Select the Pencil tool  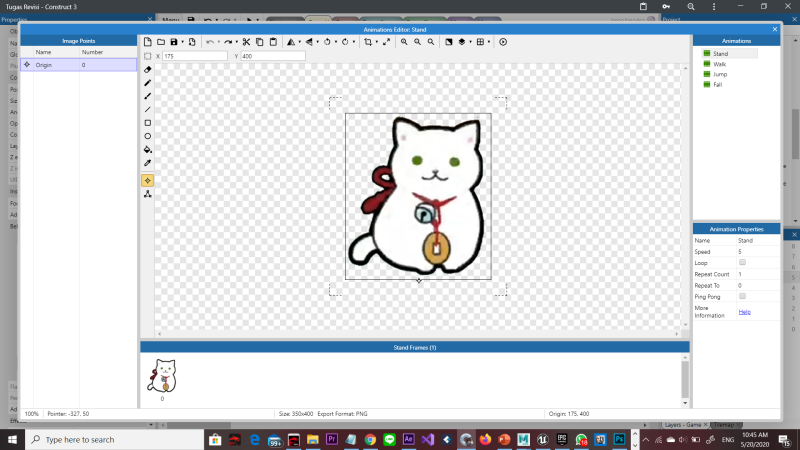(147, 83)
